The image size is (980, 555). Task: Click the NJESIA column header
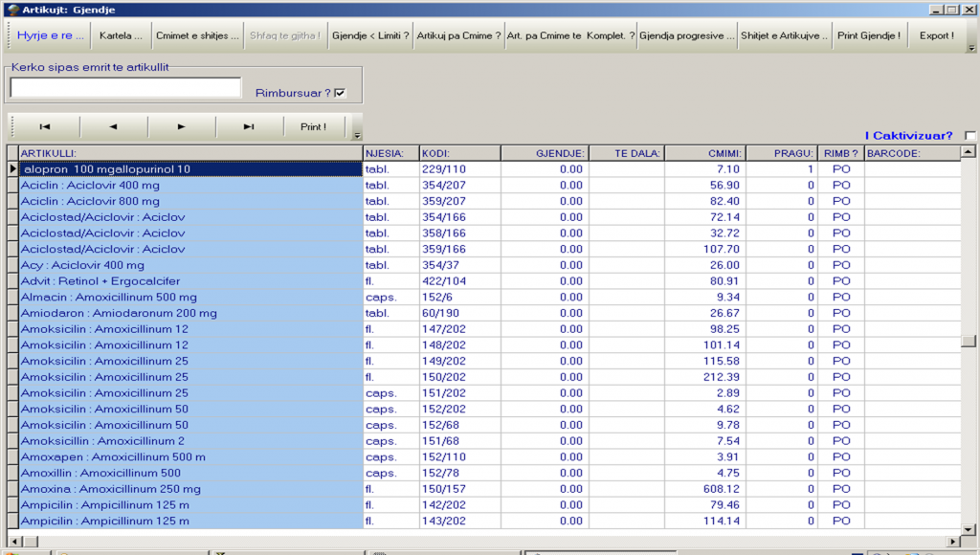click(x=391, y=153)
